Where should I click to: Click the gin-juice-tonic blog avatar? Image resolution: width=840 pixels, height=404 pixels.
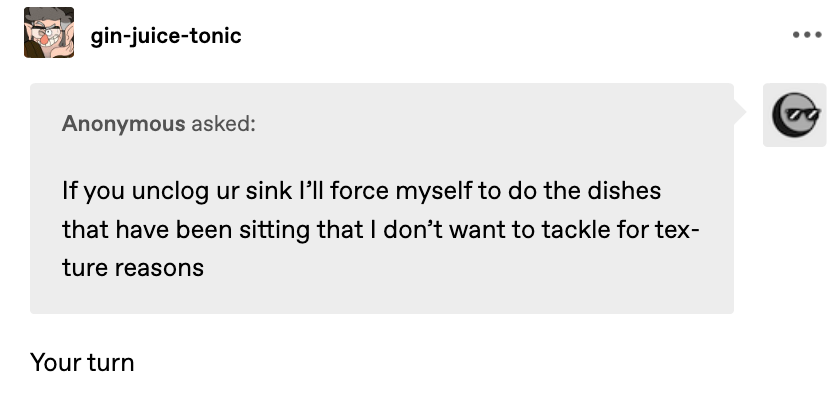[x=48, y=33]
